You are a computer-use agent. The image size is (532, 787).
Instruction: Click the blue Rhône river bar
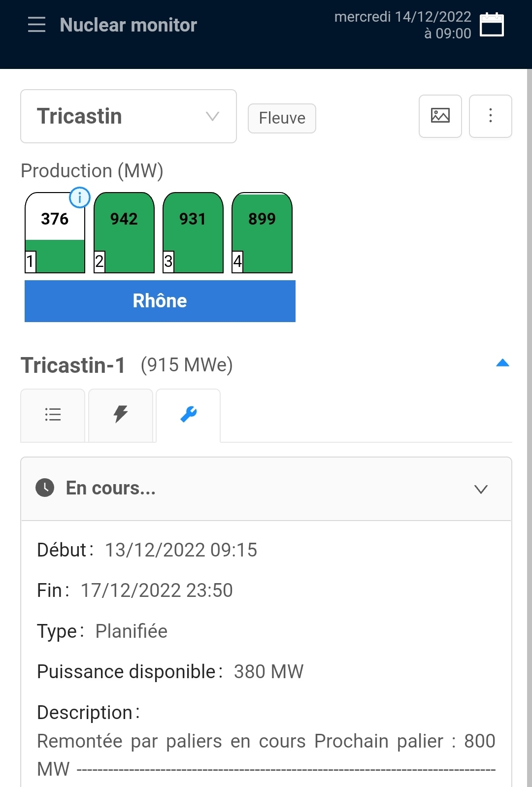coord(160,301)
